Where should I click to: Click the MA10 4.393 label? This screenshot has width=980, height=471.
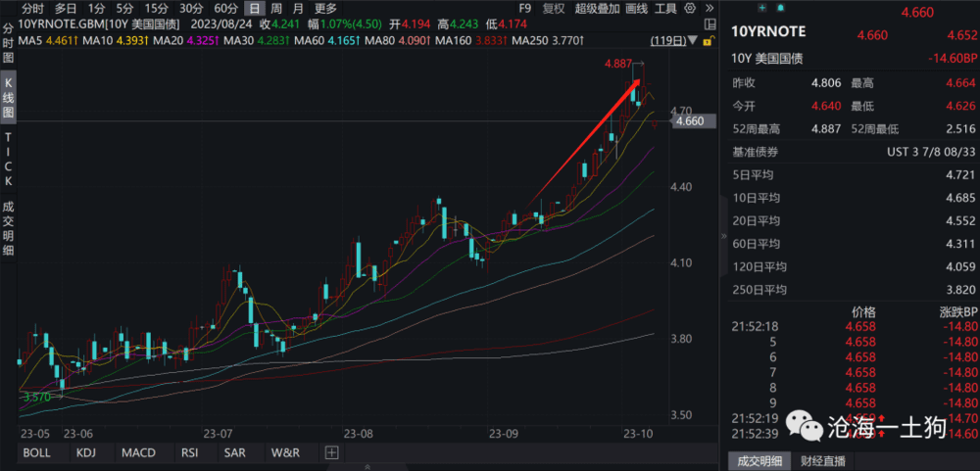point(115,40)
